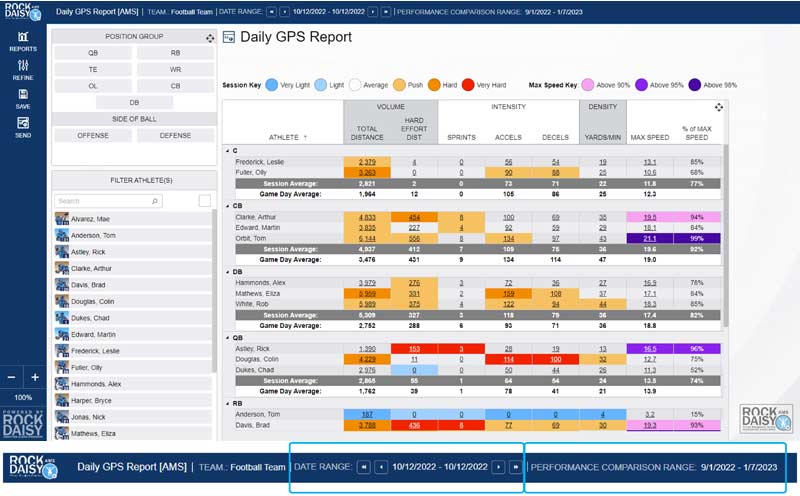Click the HARD EFFORT DIST column header

[x=414, y=129]
